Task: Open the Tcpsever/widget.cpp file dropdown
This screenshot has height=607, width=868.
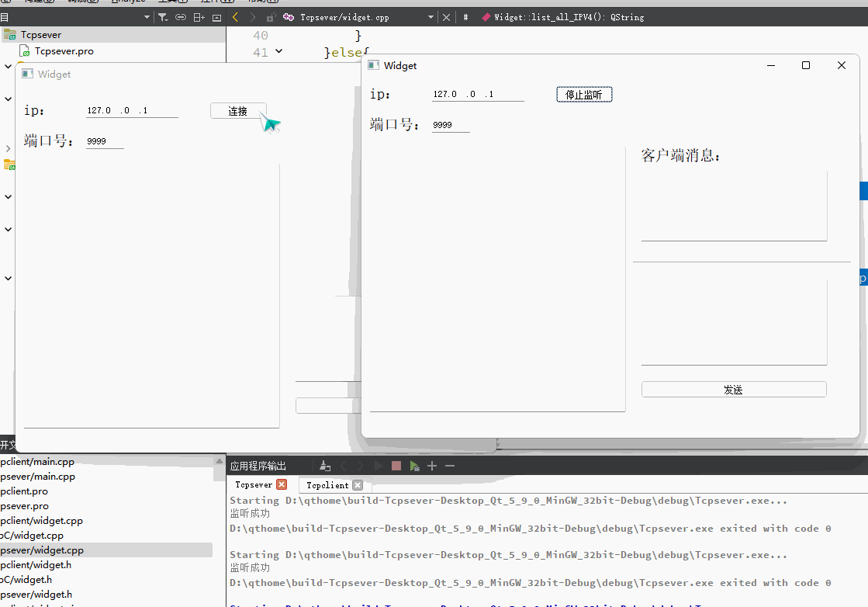Action: click(x=431, y=17)
